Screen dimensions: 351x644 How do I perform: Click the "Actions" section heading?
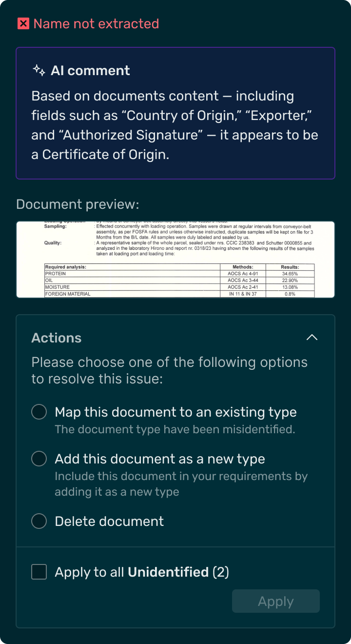tap(57, 338)
